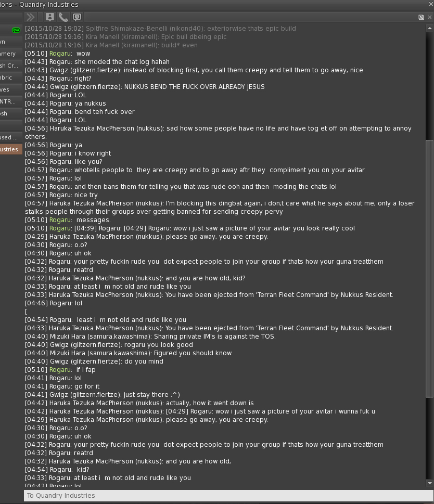The image size is (434, 504).
Task: Open the 'sh Cr...' conversation tab
Action: (11, 66)
